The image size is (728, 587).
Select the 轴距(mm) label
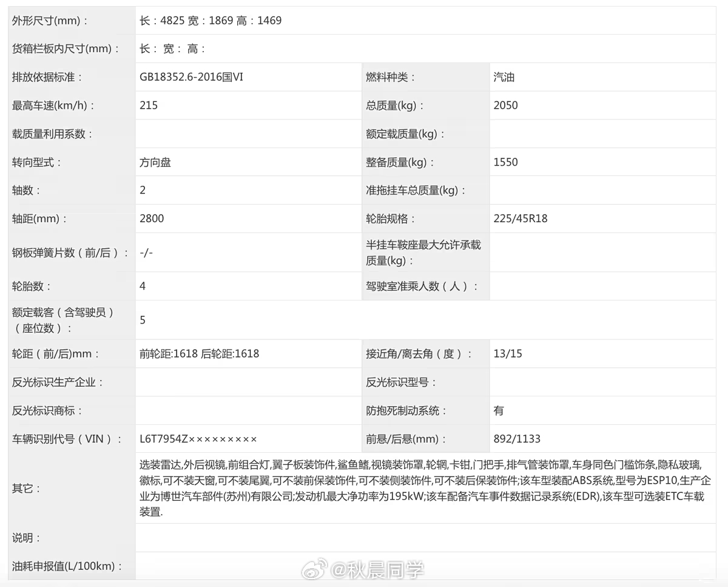[x=40, y=219]
